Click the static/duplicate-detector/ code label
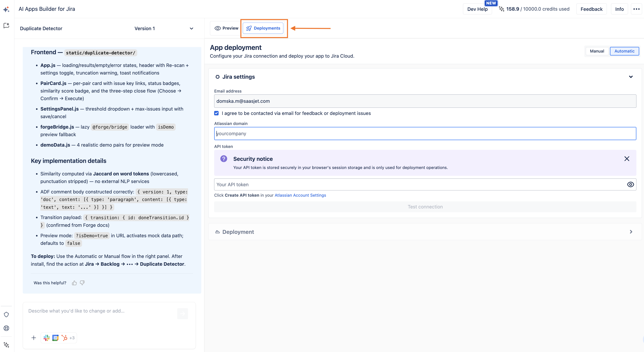 click(100, 53)
